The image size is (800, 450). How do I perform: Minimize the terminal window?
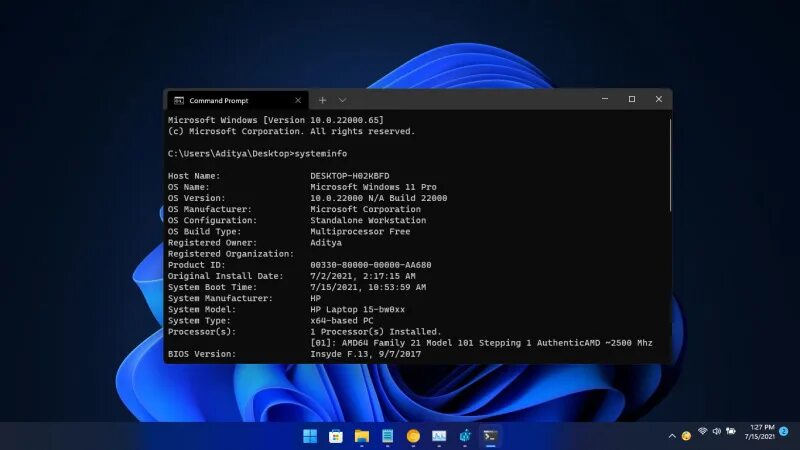pos(605,99)
